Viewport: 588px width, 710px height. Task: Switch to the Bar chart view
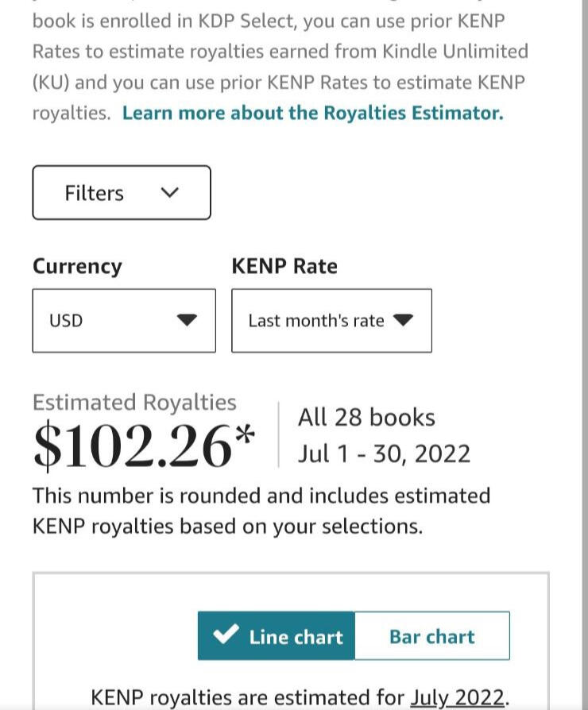click(432, 635)
